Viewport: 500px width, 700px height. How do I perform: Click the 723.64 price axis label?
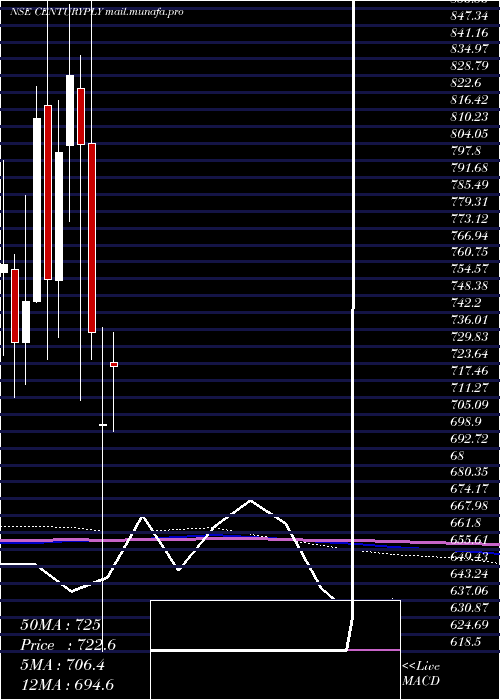pyautogui.click(x=469, y=354)
